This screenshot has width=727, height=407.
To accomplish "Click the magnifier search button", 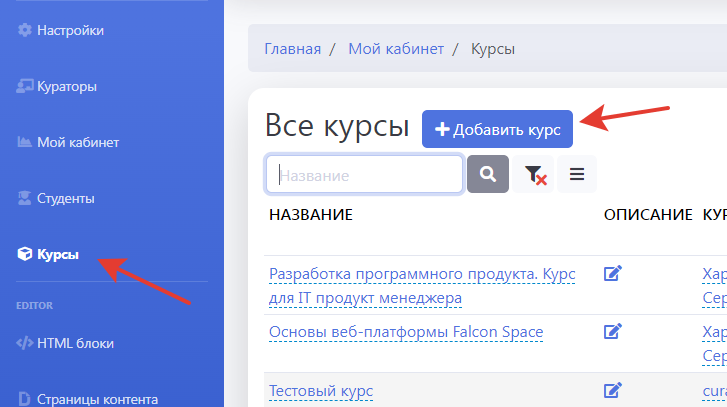I will click(488, 174).
